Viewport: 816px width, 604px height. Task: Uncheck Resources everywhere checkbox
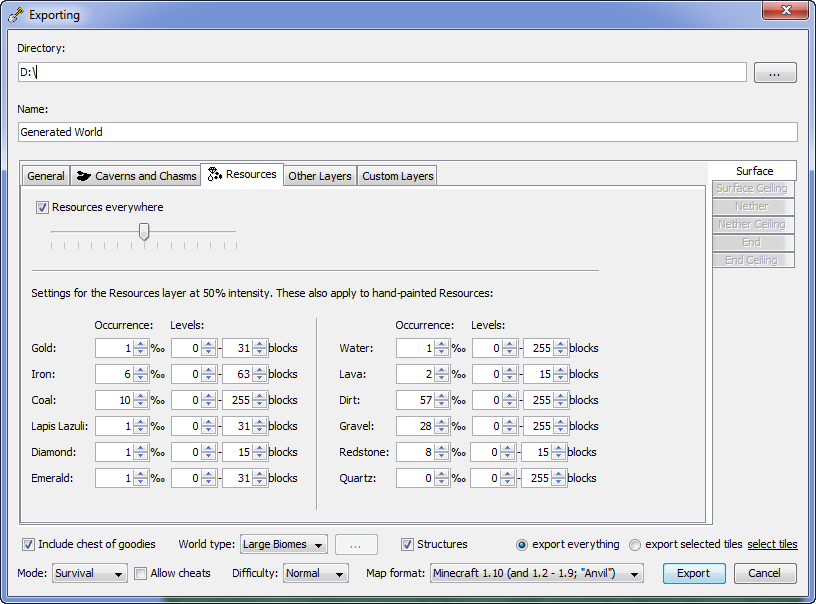point(42,208)
